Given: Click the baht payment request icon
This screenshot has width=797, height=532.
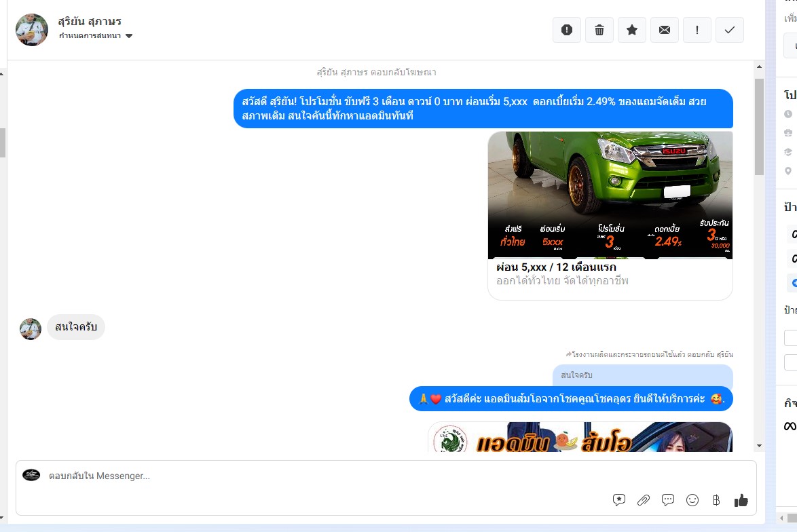Looking at the screenshot, I should [716, 500].
